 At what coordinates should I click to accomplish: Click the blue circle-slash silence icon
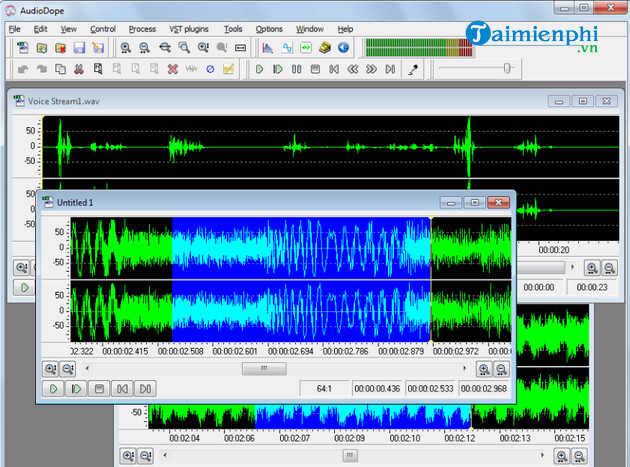click(210, 69)
